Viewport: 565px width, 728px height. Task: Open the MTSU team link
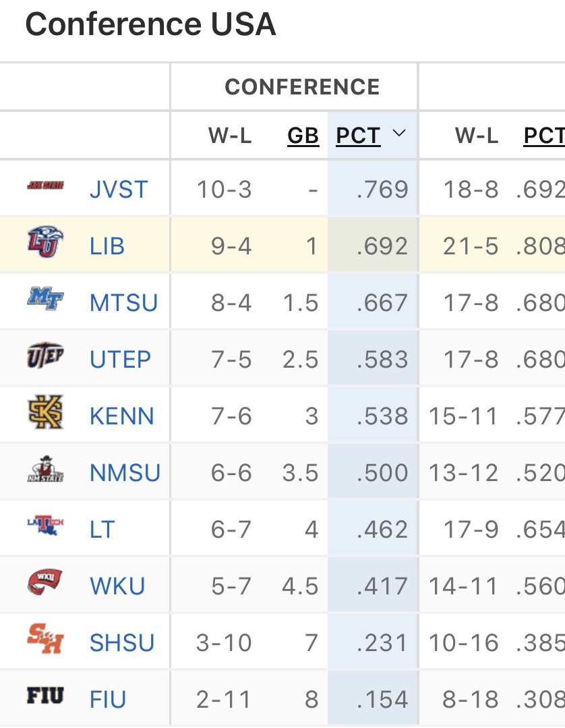tap(123, 303)
